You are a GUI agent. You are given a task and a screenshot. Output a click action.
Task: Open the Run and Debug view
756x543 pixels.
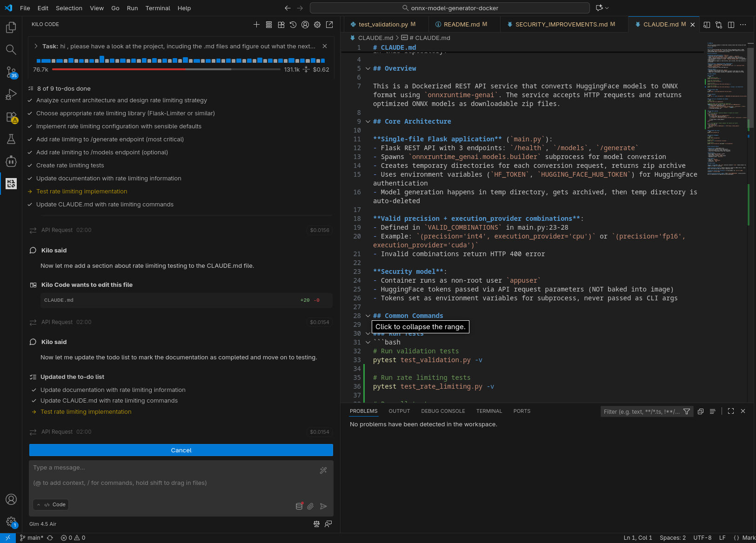tap(11, 95)
